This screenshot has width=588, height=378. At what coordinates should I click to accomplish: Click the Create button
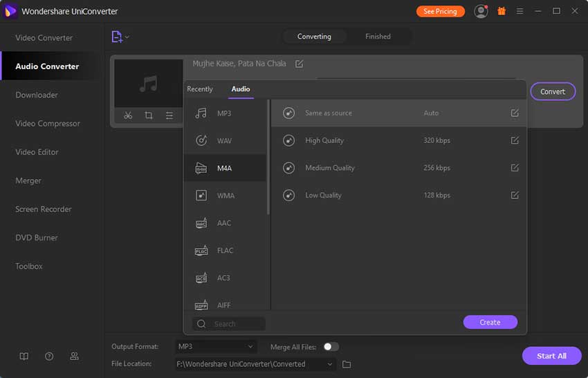490,322
